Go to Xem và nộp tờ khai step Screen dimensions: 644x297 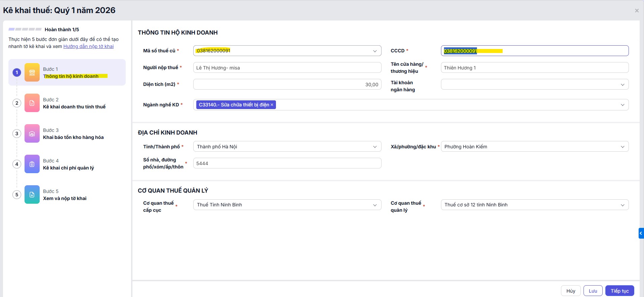[65, 198]
